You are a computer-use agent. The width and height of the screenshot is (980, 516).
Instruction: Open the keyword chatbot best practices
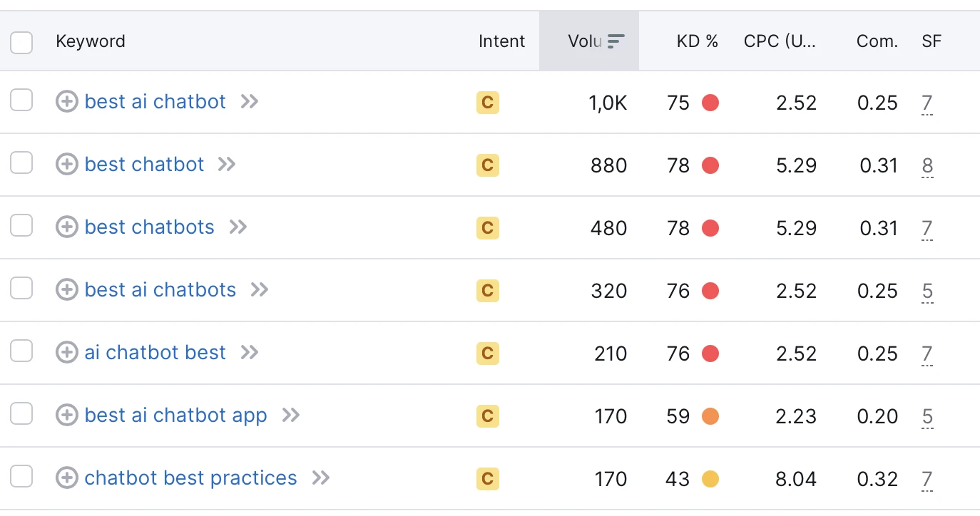point(190,478)
